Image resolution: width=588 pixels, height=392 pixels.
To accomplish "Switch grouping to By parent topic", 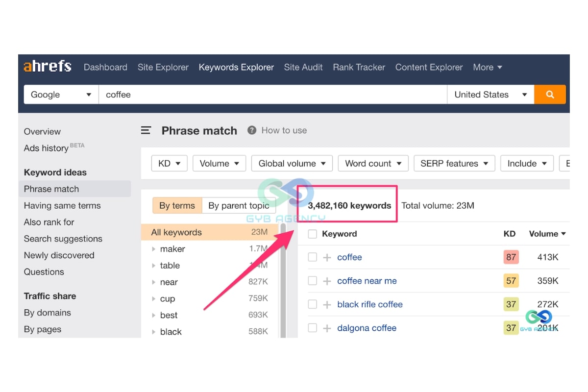I will click(x=239, y=206).
